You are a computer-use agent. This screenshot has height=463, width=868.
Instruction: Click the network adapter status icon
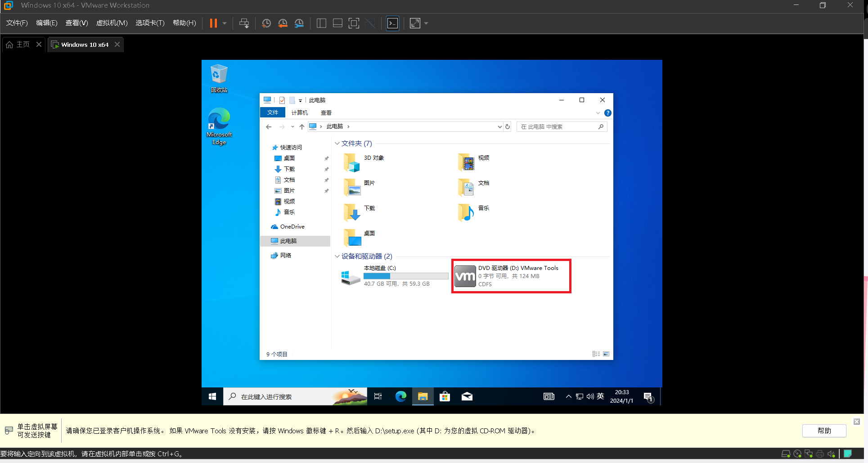tap(809, 454)
